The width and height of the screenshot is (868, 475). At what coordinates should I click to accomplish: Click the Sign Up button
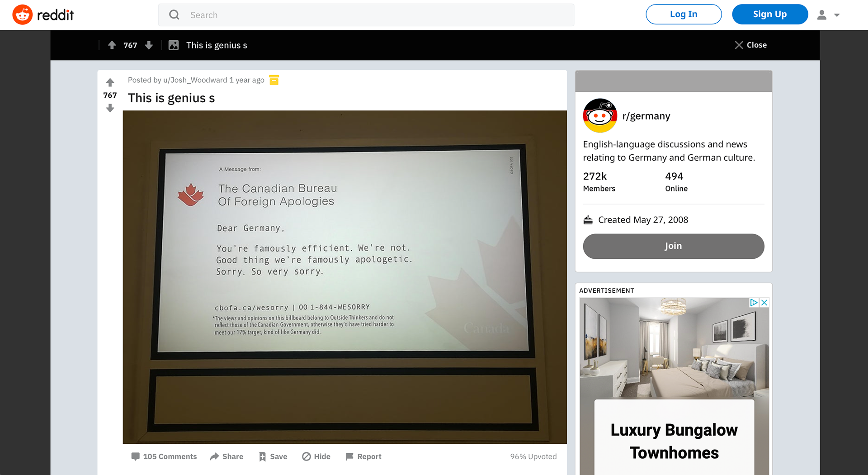[x=770, y=14]
